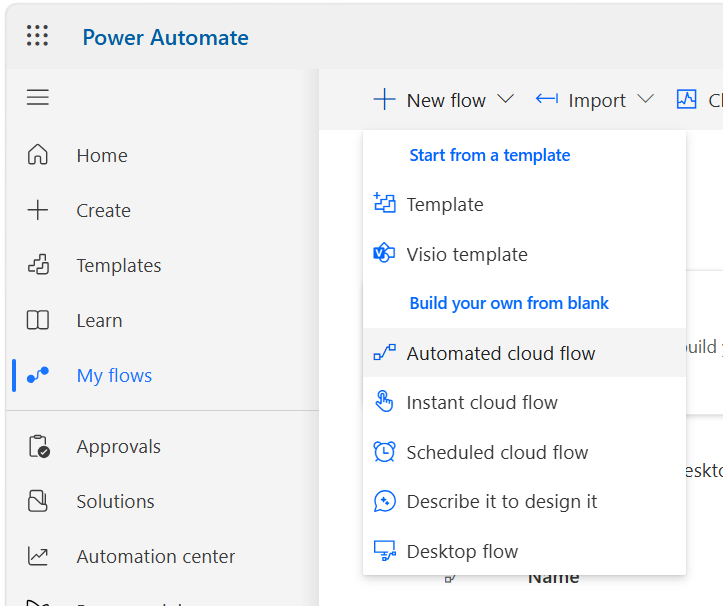Screen dimensions: 723x606
Task: Click the Scheduled cloud flow alarm clock icon
Action: pos(384,452)
